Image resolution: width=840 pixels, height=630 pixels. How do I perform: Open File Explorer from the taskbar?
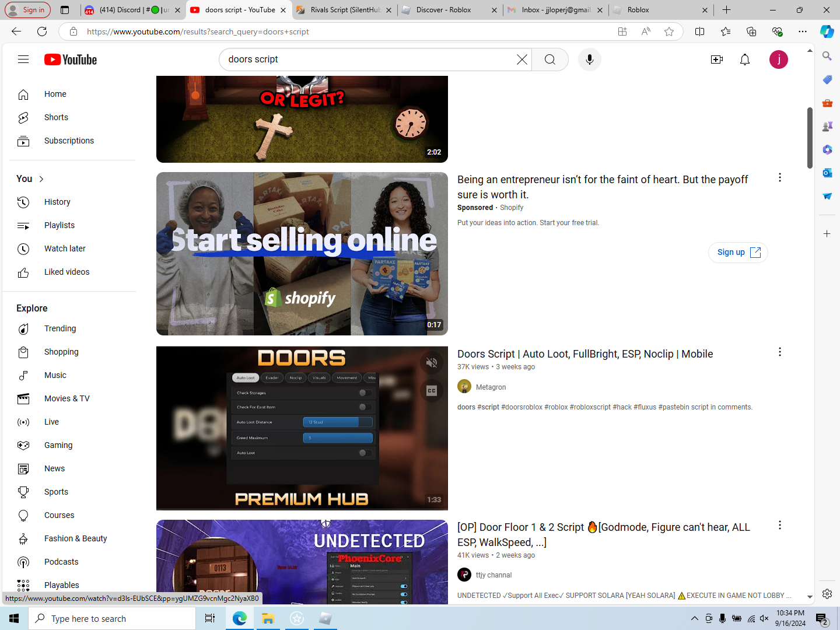[268, 618]
